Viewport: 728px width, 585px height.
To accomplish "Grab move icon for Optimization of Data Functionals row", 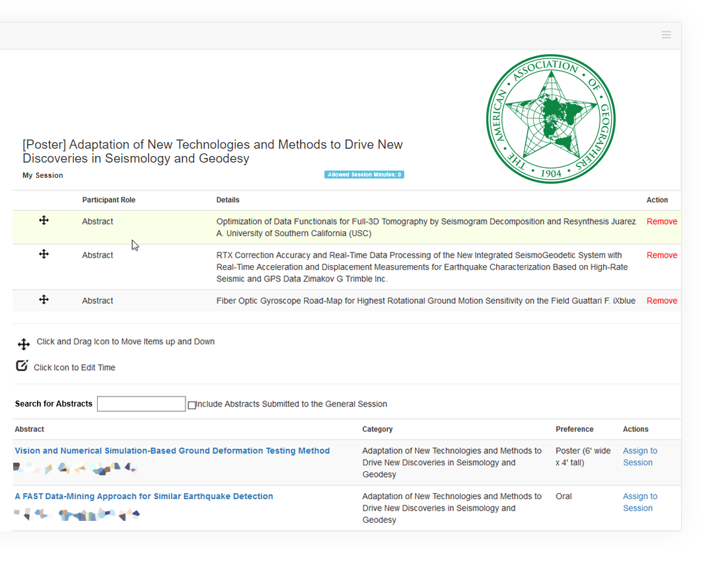I will click(x=44, y=220).
